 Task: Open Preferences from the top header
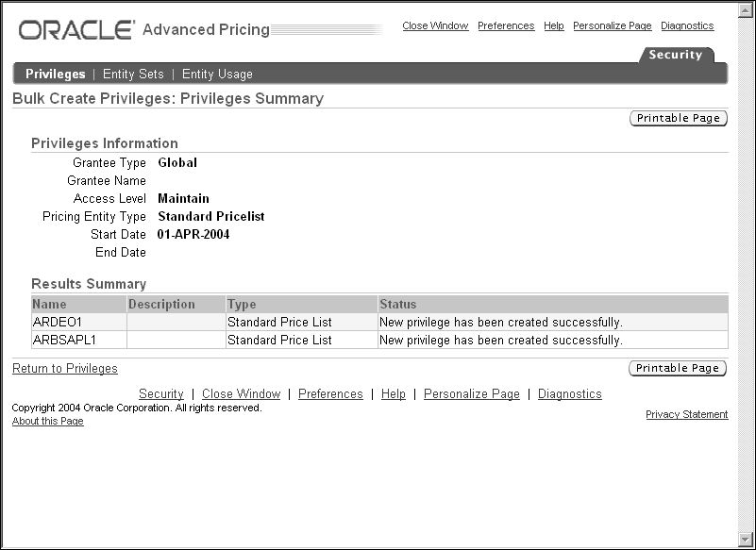coord(506,25)
